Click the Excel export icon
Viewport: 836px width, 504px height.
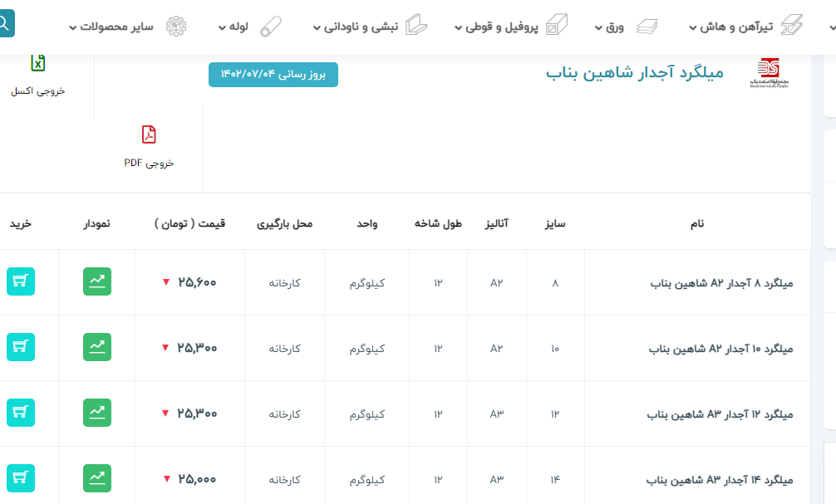click(38, 64)
